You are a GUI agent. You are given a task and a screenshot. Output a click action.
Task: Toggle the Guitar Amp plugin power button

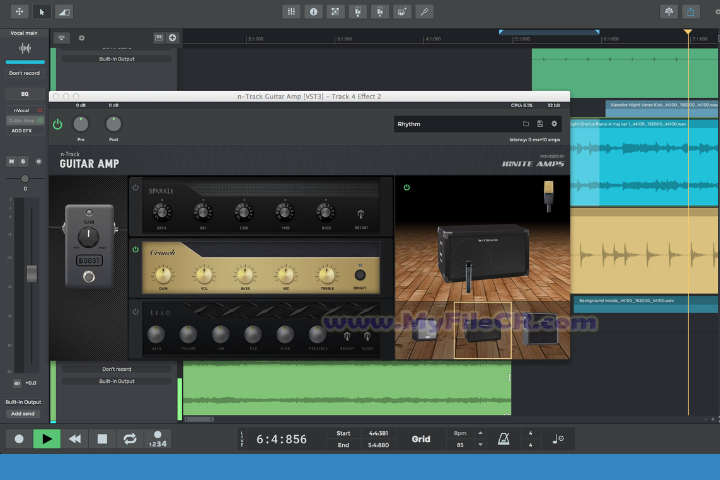(x=57, y=124)
